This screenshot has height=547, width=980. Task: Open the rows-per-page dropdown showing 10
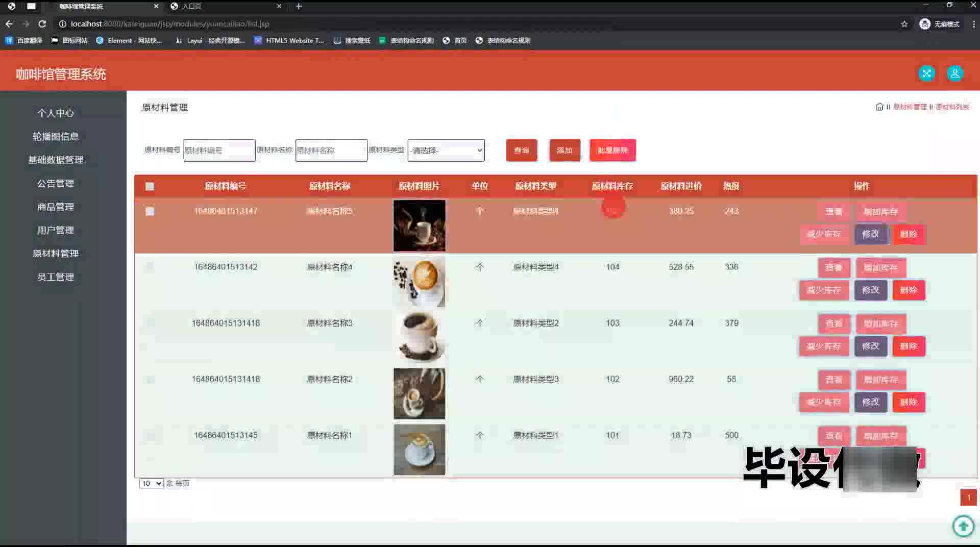point(151,483)
